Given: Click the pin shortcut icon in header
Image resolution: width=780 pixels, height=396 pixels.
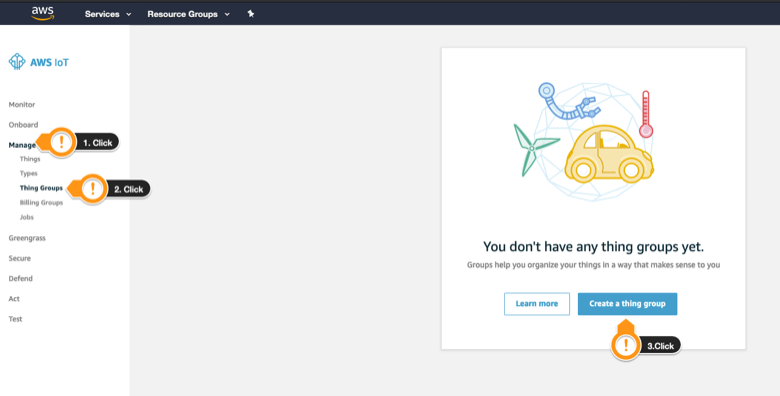Looking at the screenshot, I should pos(251,14).
